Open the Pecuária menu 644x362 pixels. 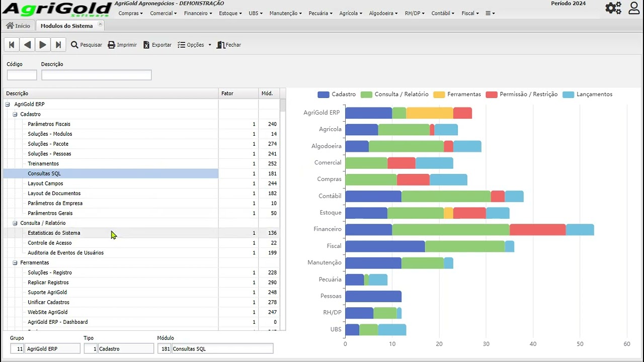coord(320,13)
